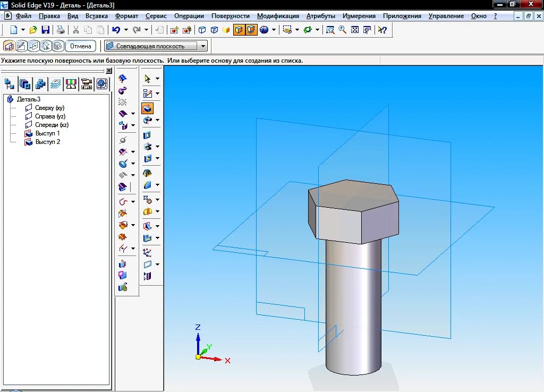The image size is (544, 392).
Task: Click the Mirror Copy feature tool
Action: (148, 211)
